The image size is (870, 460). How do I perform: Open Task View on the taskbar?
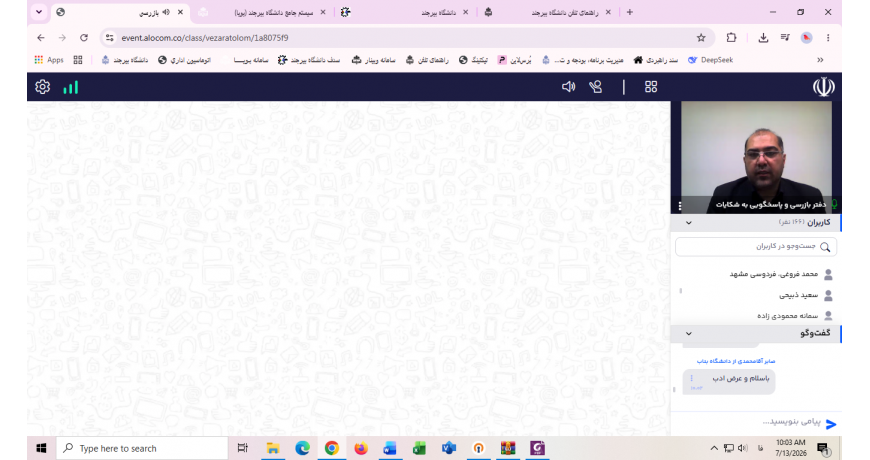click(x=242, y=448)
